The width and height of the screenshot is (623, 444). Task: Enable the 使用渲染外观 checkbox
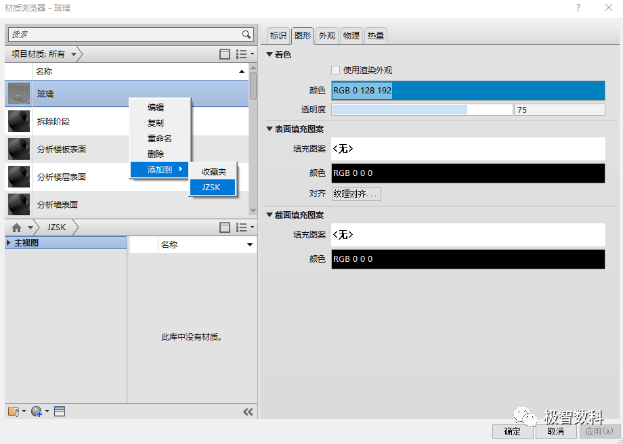click(336, 70)
